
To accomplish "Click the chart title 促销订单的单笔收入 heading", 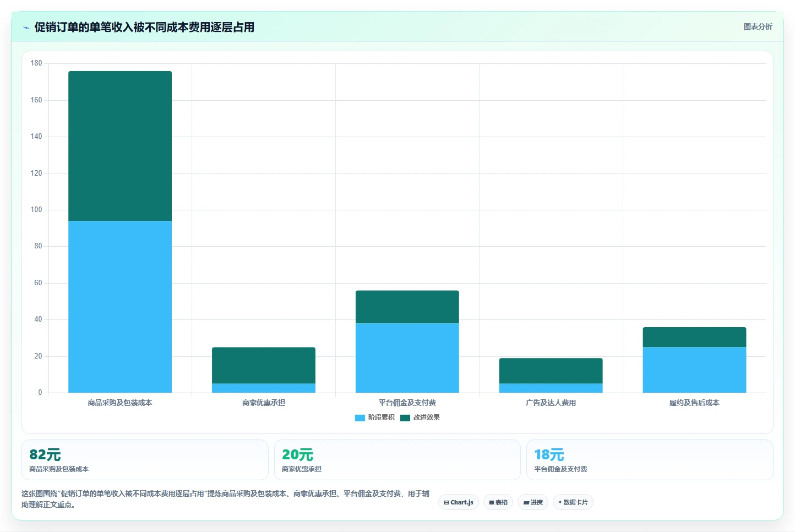I will click(144, 27).
